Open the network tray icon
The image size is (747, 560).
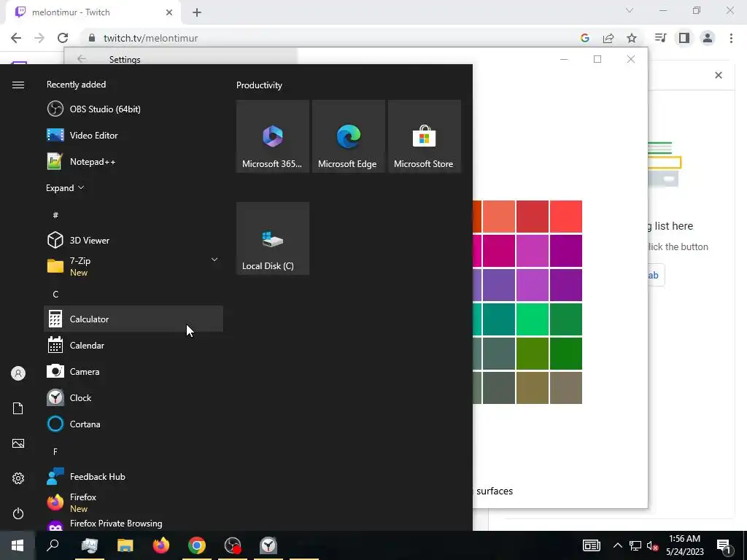click(635, 545)
